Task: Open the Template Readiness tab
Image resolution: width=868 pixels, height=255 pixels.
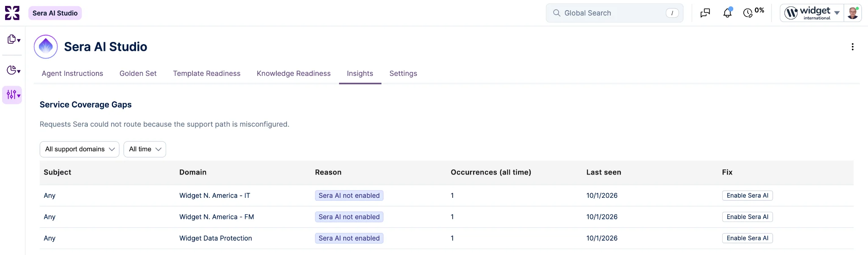Action: click(x=207, y=74)
